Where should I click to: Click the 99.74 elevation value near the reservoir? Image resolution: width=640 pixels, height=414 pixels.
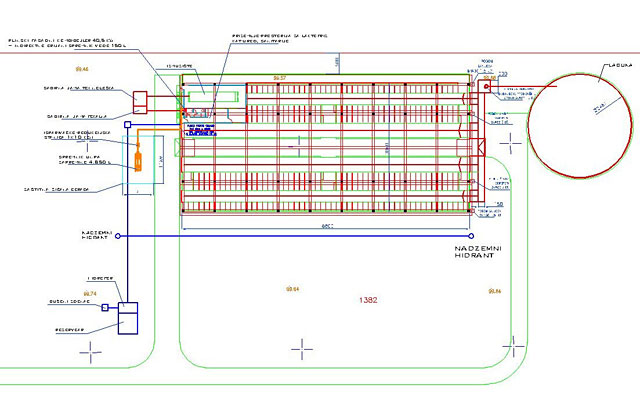point(90,294)
